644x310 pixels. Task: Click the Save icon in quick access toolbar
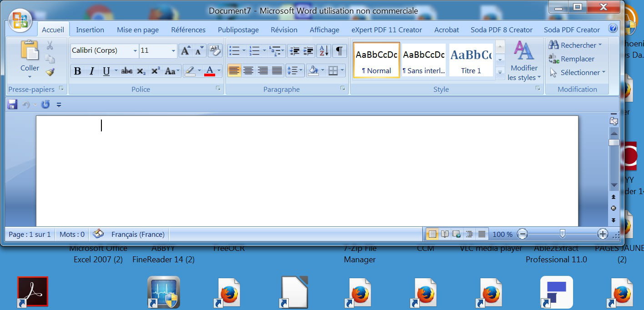[x=13, y=105]
